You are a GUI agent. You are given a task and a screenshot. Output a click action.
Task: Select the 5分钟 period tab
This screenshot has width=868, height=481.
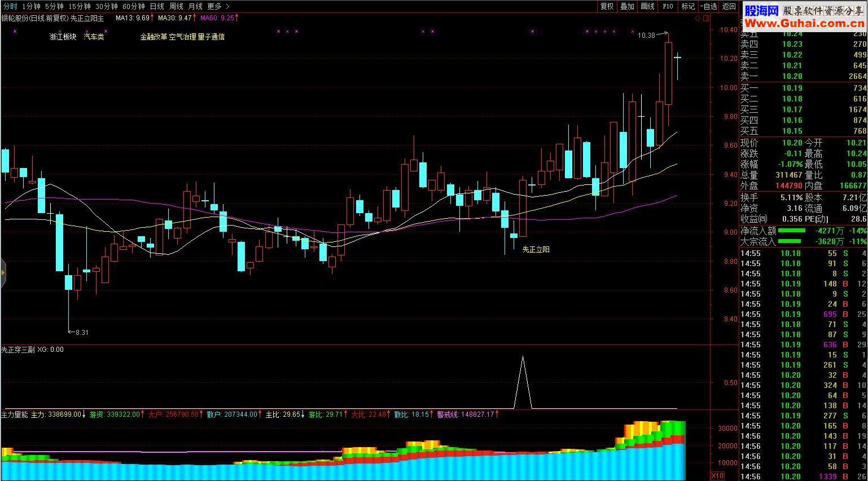[x=54, y=6]
